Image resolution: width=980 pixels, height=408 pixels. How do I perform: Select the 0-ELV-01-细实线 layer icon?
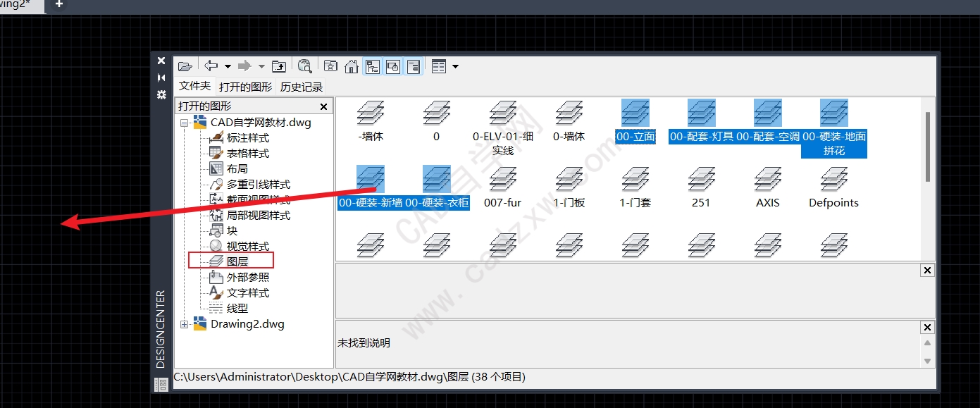point(503,113)
